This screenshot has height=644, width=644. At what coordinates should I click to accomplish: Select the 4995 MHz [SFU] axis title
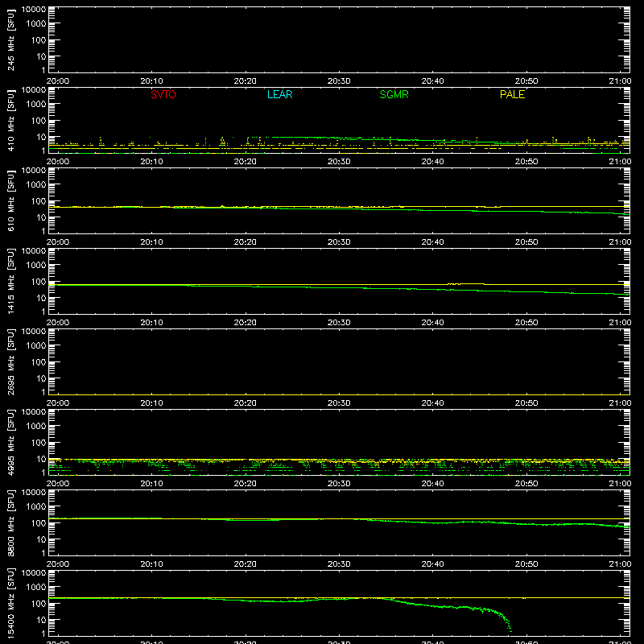(10, 442)
